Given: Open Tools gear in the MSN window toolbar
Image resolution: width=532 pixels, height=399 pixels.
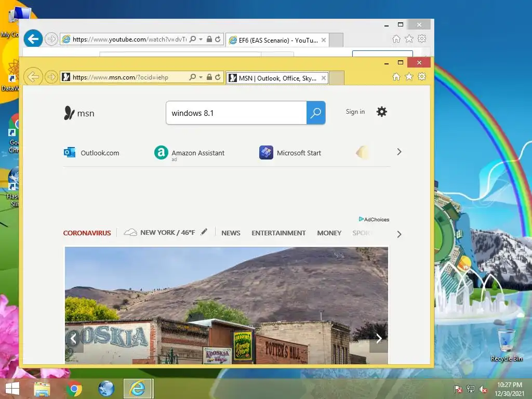Looking at the screenshot, I should 422,77.
